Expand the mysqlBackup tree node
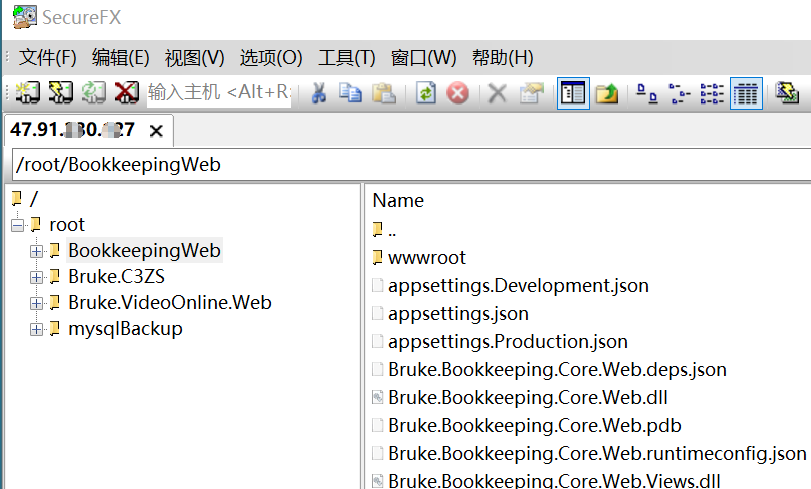 [x=36, y=329]
